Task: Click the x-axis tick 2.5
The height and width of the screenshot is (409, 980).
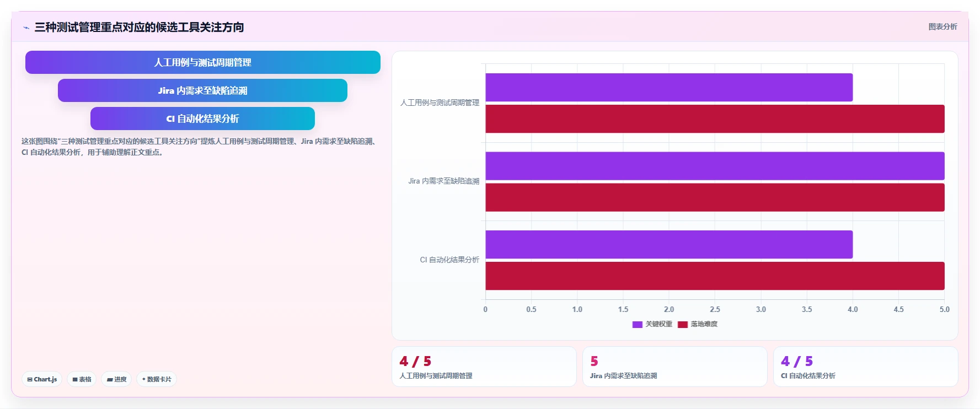Action: (x=715, y=309)
